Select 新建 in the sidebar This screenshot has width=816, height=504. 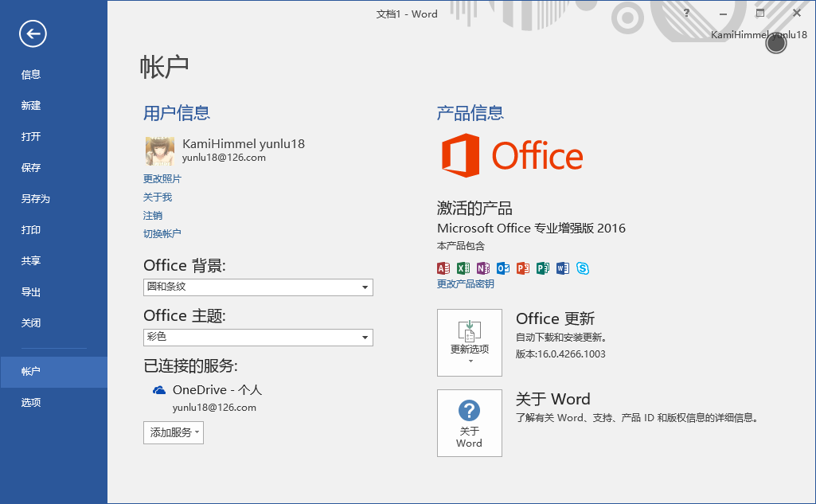31,106
